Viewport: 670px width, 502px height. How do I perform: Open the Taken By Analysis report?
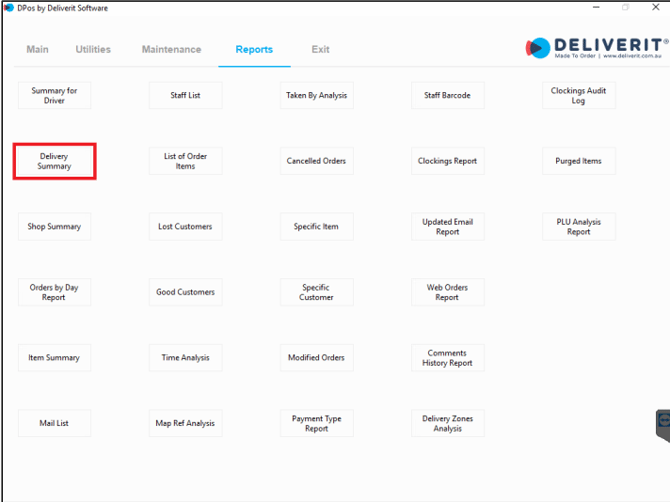[x=316, y=95]
